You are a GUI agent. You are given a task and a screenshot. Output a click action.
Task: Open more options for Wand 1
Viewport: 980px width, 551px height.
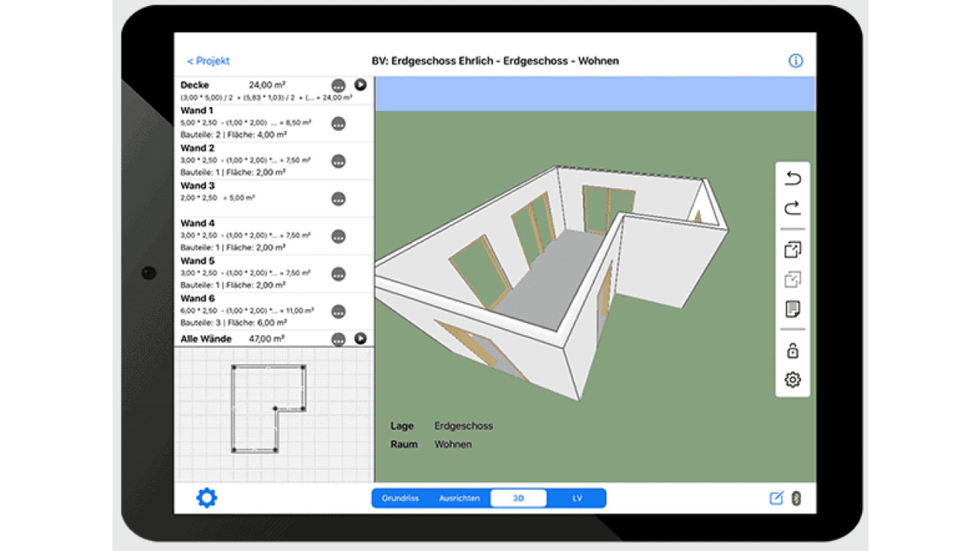(338, 123)
